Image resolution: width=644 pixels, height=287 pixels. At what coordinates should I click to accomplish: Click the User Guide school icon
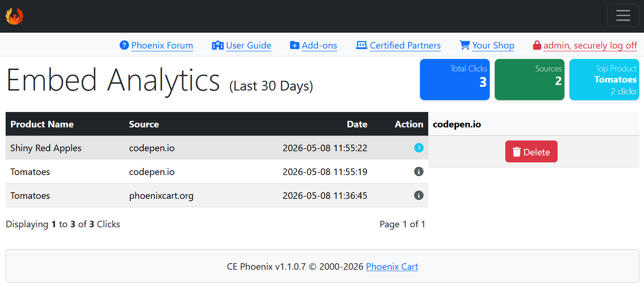218,45
